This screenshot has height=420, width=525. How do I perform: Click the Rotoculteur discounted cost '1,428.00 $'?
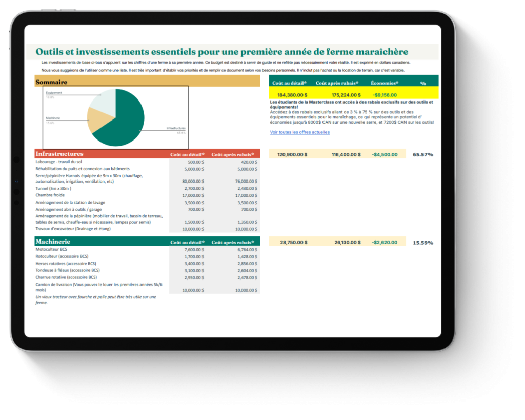tap(248, 257)
